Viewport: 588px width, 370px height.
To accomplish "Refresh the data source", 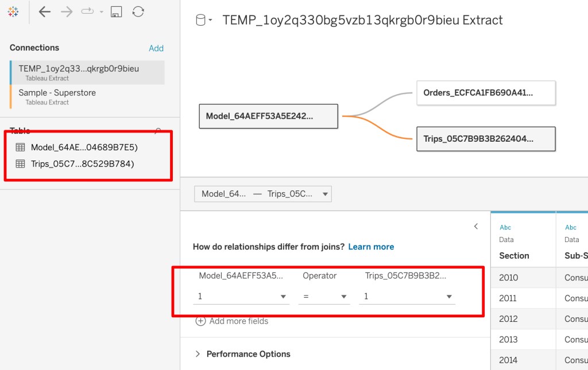I will click(138, 12).
